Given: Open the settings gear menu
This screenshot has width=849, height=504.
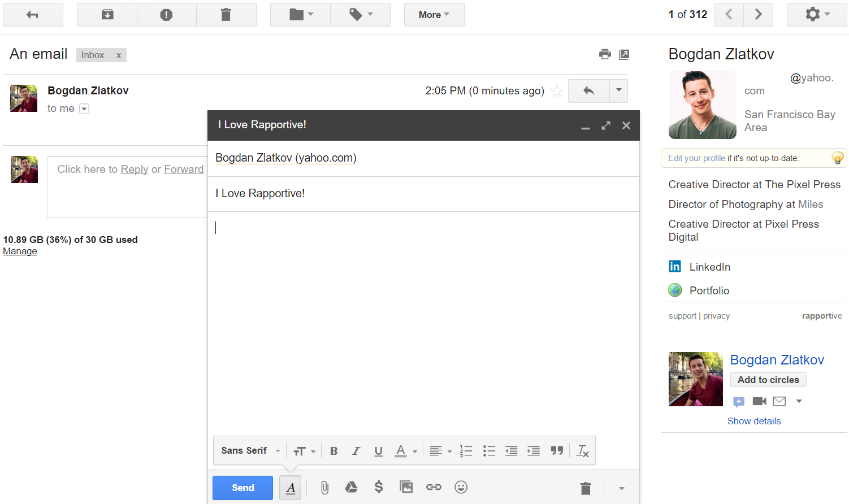Looking at the screenshot, I should click(817, 15).
